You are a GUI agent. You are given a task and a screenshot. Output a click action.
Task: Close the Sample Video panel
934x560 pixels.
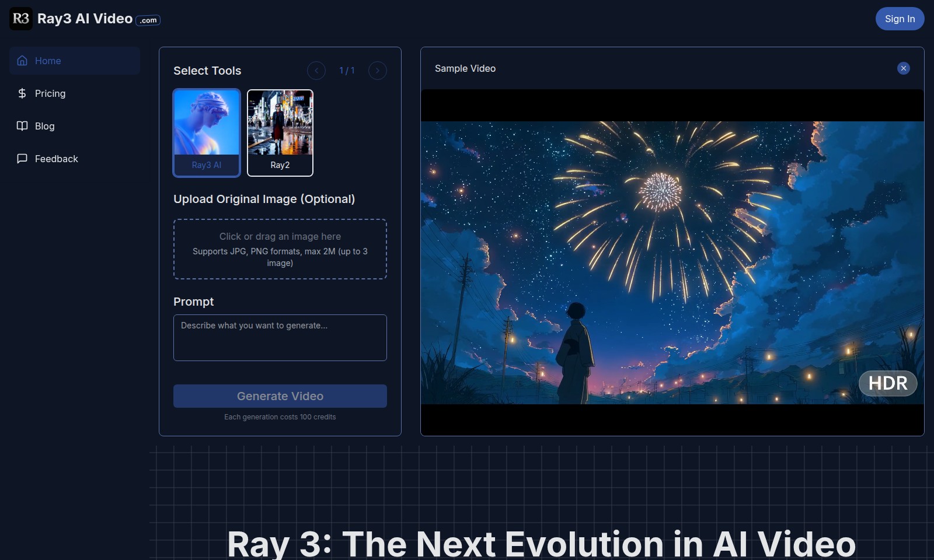click(904, 68)
